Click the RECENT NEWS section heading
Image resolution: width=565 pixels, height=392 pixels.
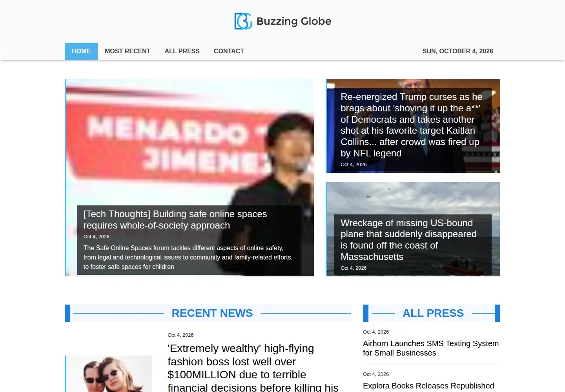[x=212, y=313]
